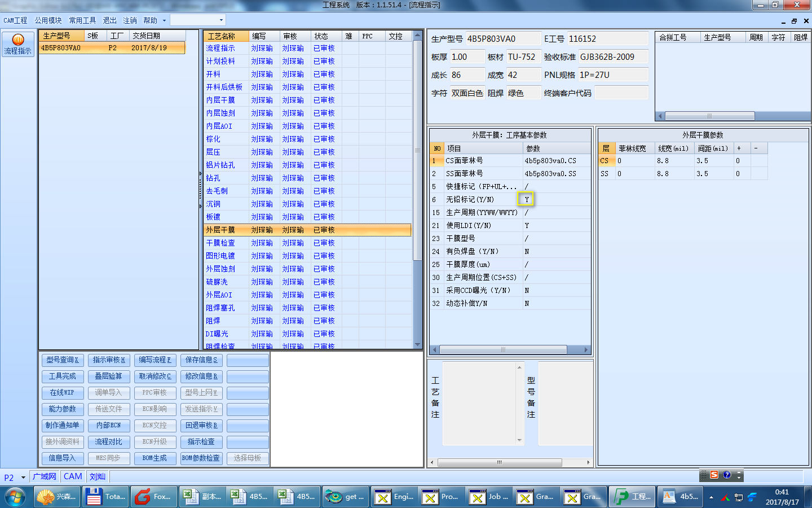Image resolution: width=812 pixels, height=508 pixels.
Task: Expand the 帮助 menu dropdown arrow
Action: pos(164,20)
